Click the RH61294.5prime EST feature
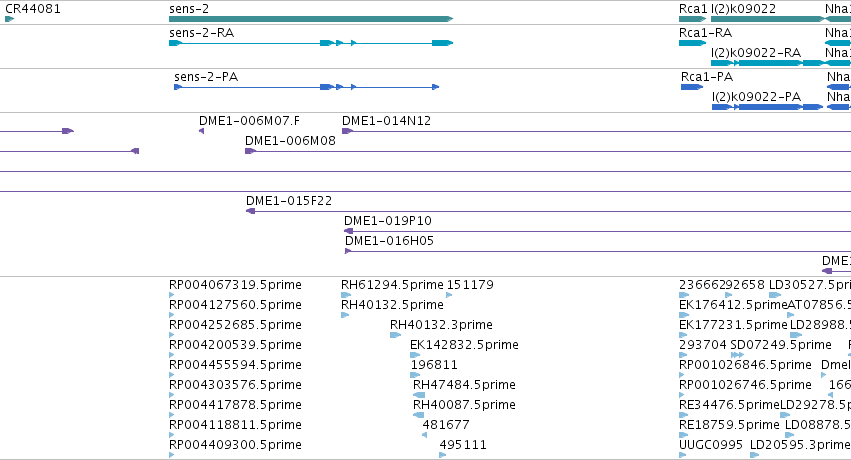 [346, 295]
